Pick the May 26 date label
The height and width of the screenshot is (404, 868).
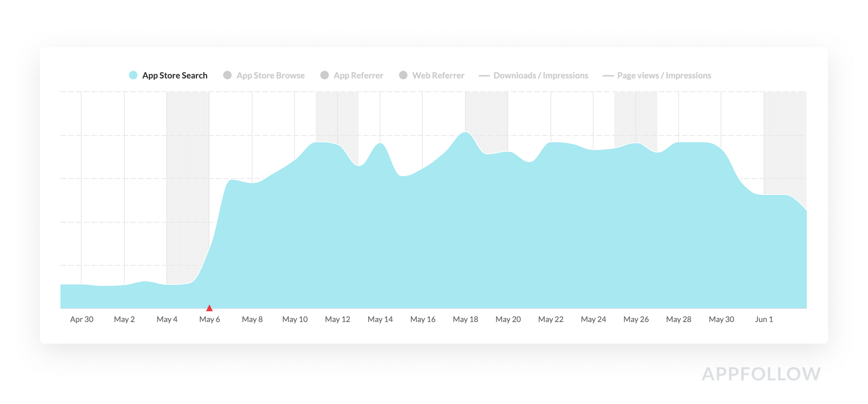(636, 319)
